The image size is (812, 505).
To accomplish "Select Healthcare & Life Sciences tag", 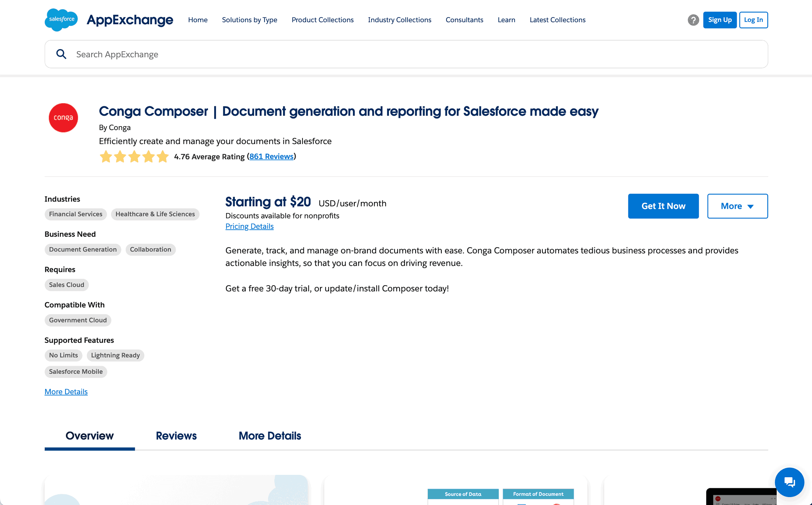I will pyautogui.click(x=155, y=214).
